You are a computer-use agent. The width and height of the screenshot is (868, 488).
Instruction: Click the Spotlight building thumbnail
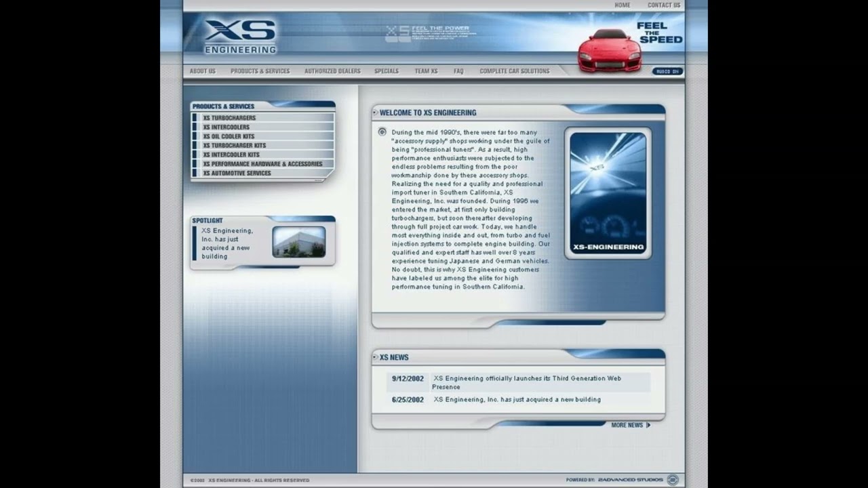[299, 242]
